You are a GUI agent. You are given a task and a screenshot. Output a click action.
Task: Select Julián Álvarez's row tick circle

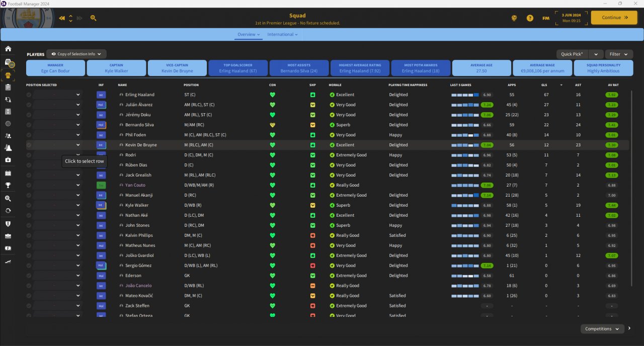pos(29,105)
